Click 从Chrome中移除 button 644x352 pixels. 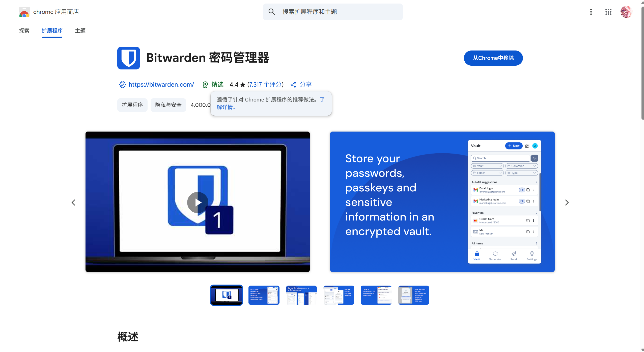[x=493, y=58]
